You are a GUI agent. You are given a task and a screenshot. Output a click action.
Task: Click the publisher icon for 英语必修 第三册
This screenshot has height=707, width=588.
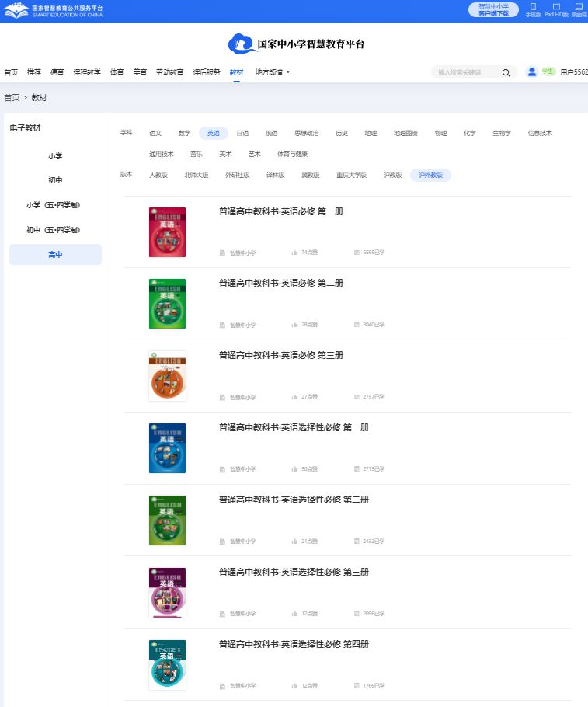coord(223,397)
